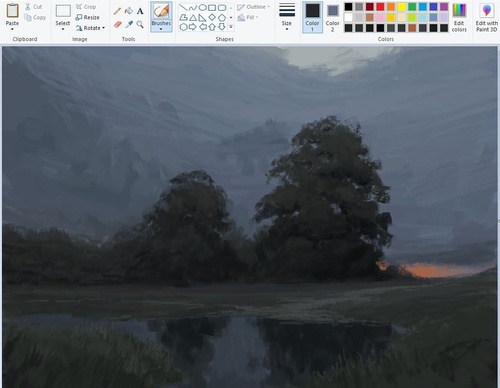Open the Select options arrow
The image size is (500, 388).
point(63,29)
